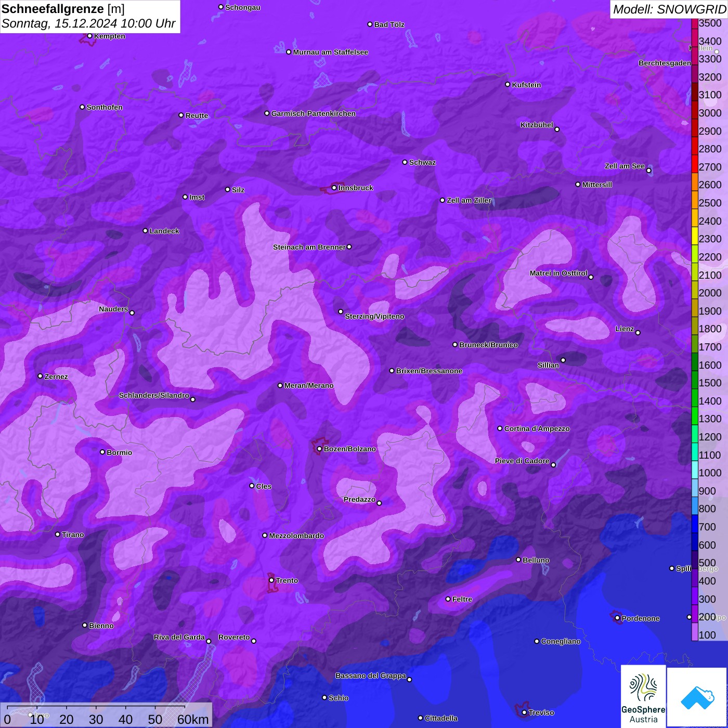This screenshot has height=728, width=728.
Task: Select the Lienz location dot
Action: (638, 333)
